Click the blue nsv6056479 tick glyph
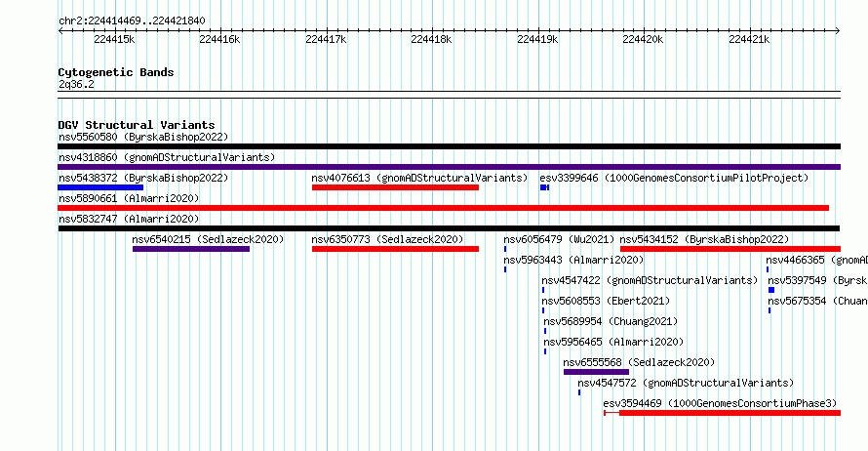868x451 pixels. (505, 249)
